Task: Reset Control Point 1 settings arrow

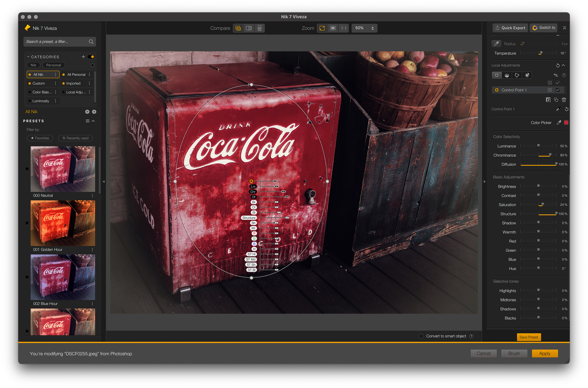Action: pos(566,109)
